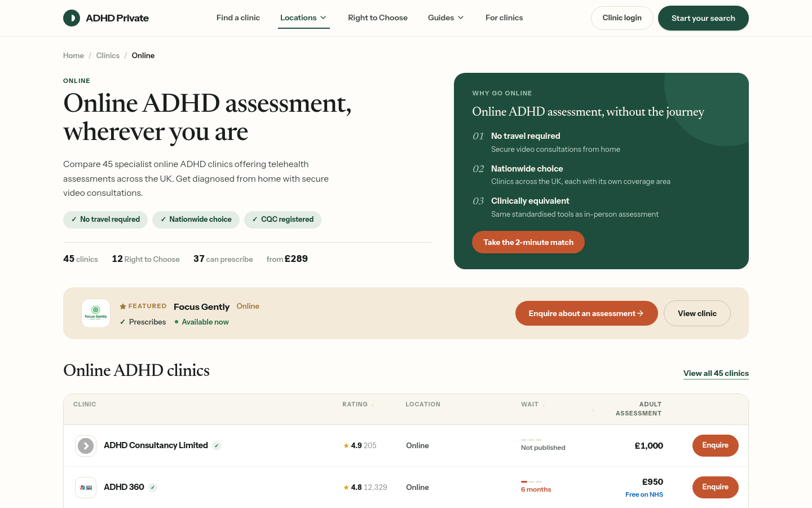
Task: Click "Nationwide choice" heading in green panel
Action: coord(527,169)
